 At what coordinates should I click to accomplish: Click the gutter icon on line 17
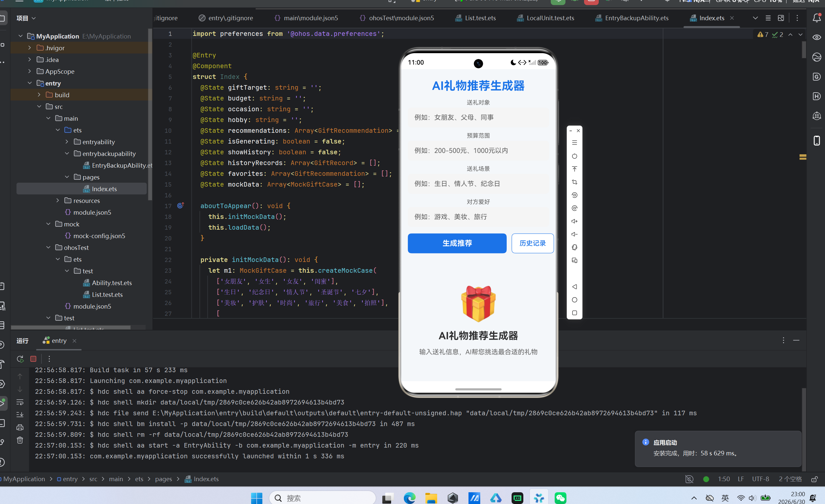click(x=181, y=206)
